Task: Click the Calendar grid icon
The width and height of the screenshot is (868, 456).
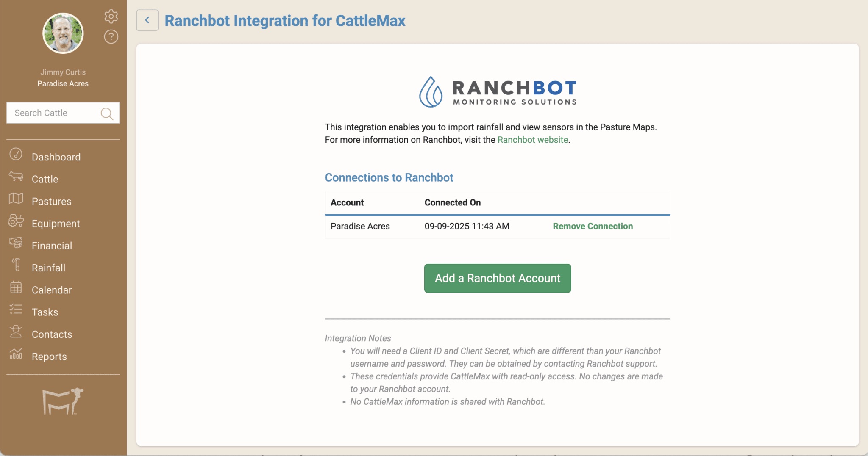Action: [16, 287]
